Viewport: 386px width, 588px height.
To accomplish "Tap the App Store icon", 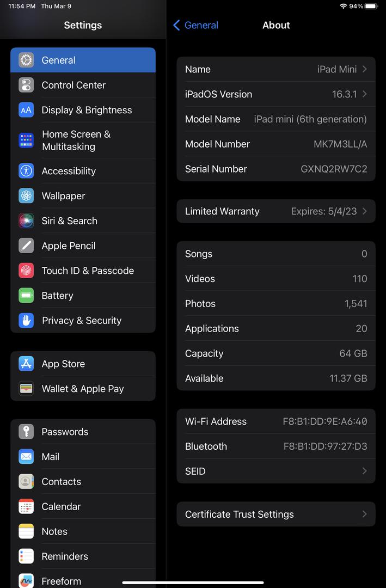I will point(26,364).
